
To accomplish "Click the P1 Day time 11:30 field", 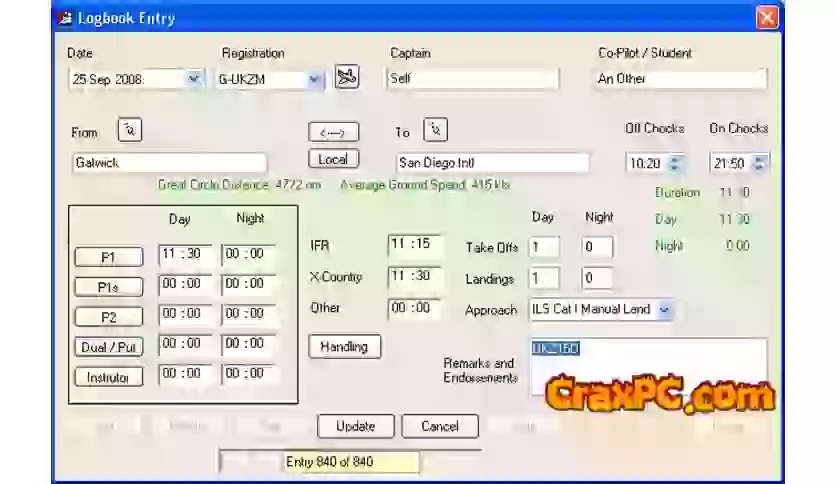I will click(185, 254).
